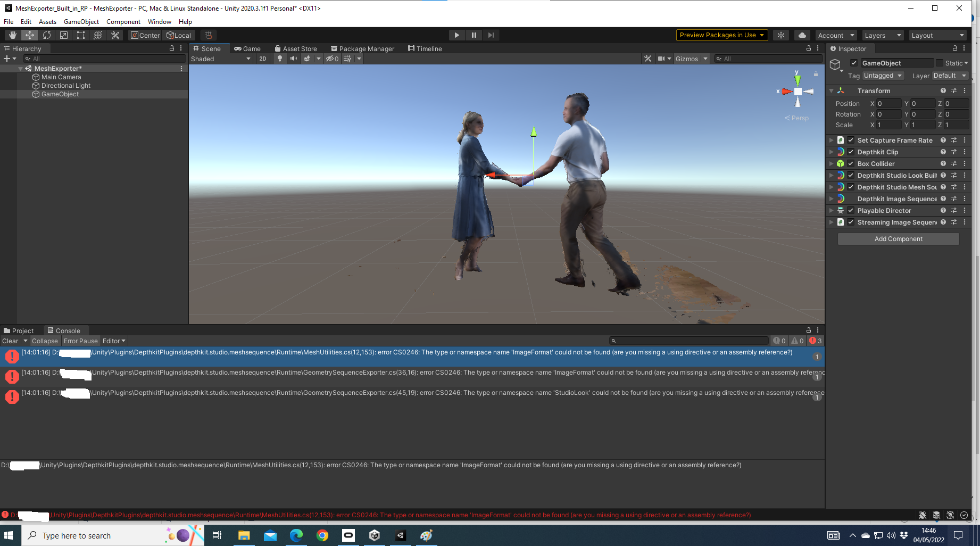Open the Shaded draw mode dropdown
Screen dimensions: 980x546
(220, 59)
